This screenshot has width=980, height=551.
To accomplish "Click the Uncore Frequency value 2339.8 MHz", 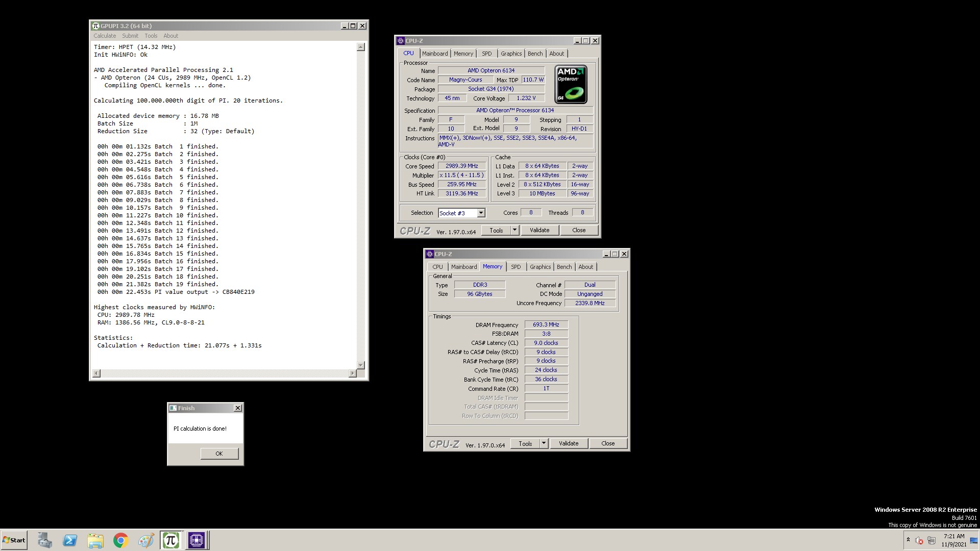I will point(590,304).
